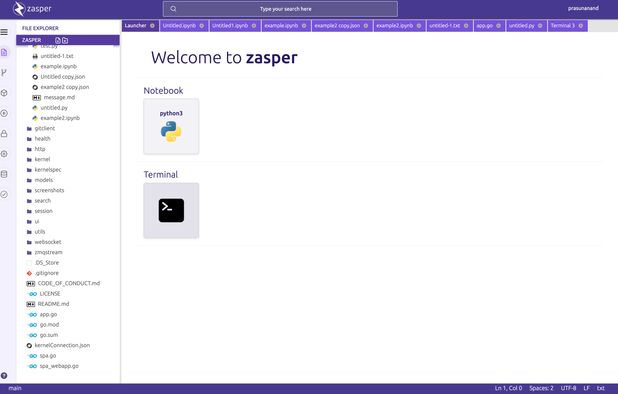The height and width of the screenshot is (394, 618).
Task: Open the git branch panel icon
Action: (4, 72)
